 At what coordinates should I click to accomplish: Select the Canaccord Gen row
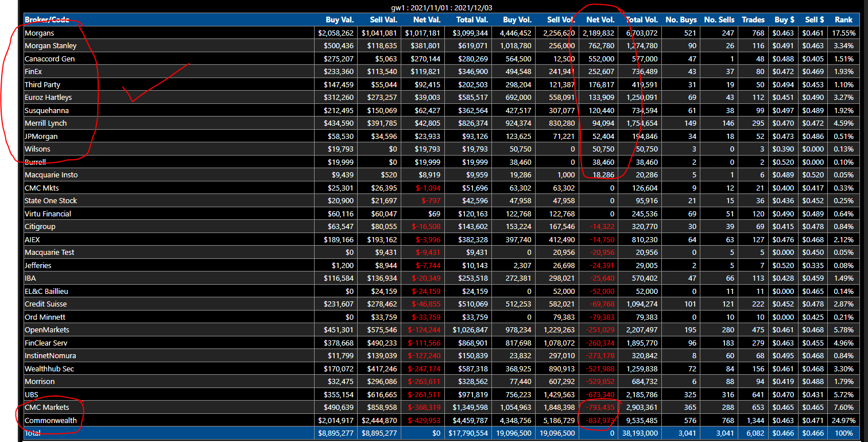442,59
